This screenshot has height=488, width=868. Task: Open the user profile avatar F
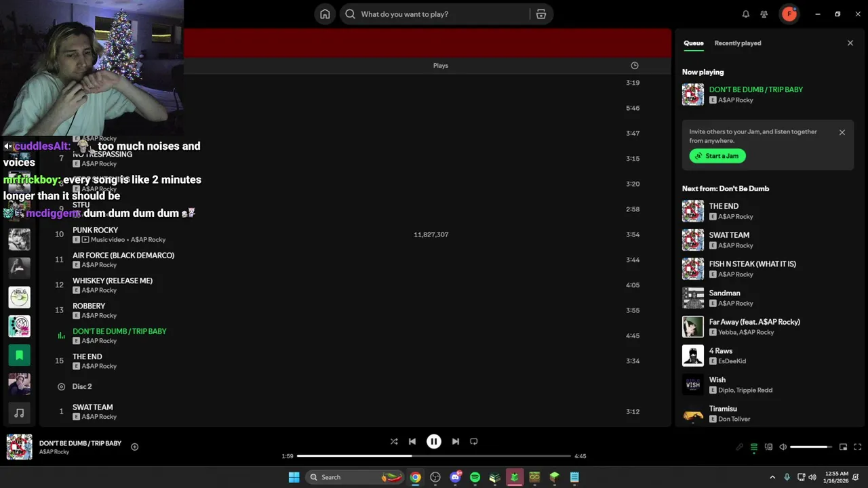789,14
